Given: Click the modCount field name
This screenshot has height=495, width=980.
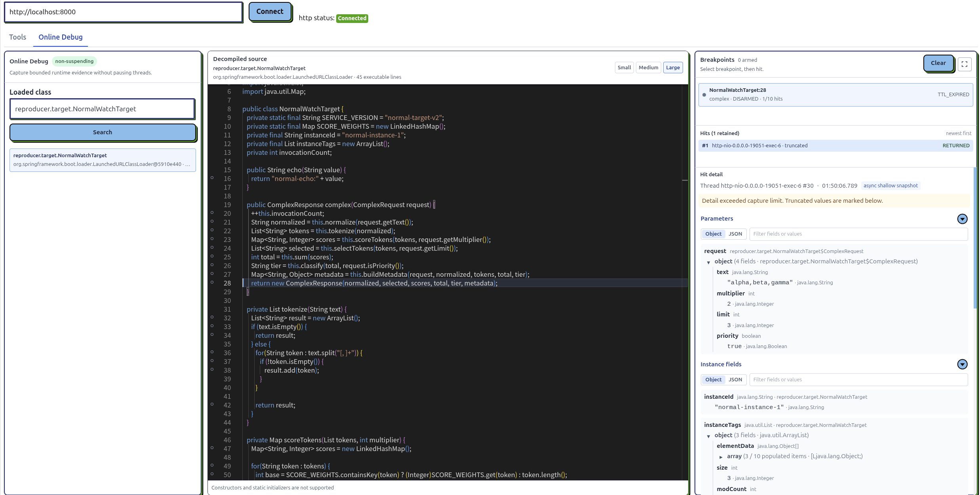Looking at the screenshot, I should [x=731, y=489].
